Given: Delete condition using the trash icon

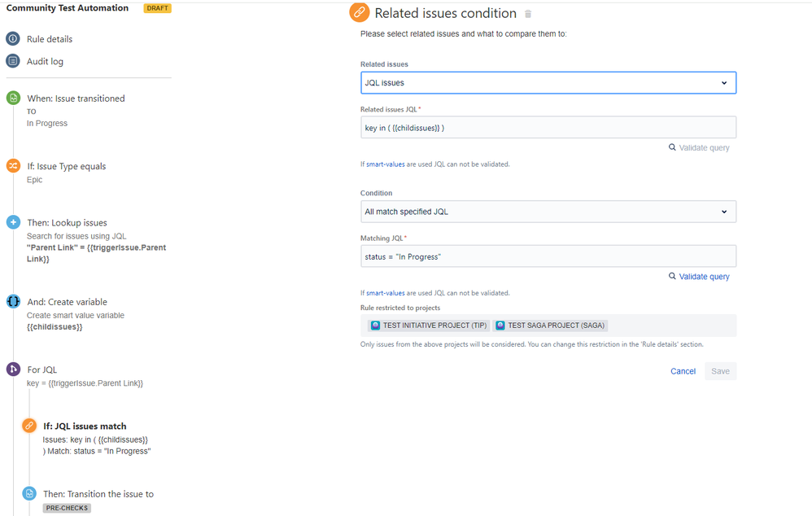Looking at the screenshot, I should tap(528, 14).
